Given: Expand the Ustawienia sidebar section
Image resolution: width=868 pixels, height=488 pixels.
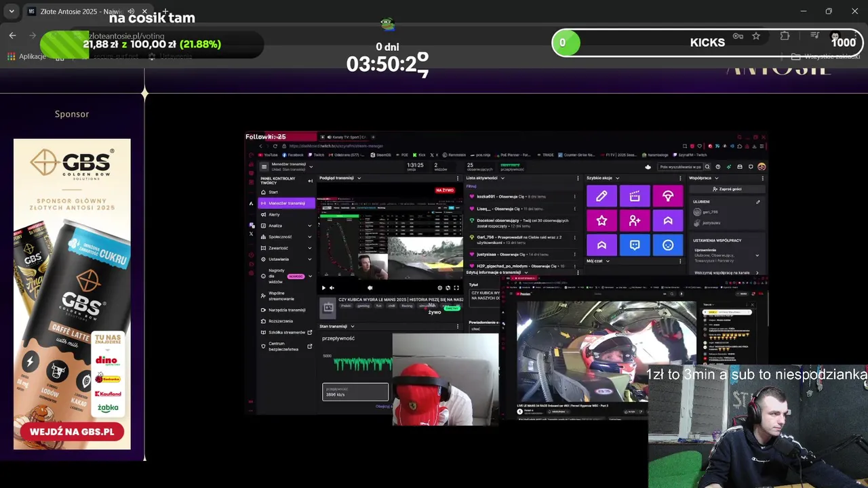Looking at the screenshot, I should coord(310,260).
